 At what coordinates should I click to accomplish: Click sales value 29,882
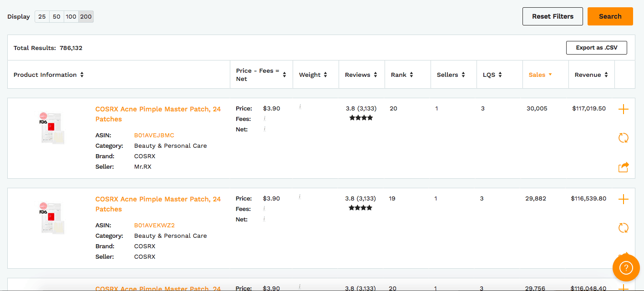(536, 199)
